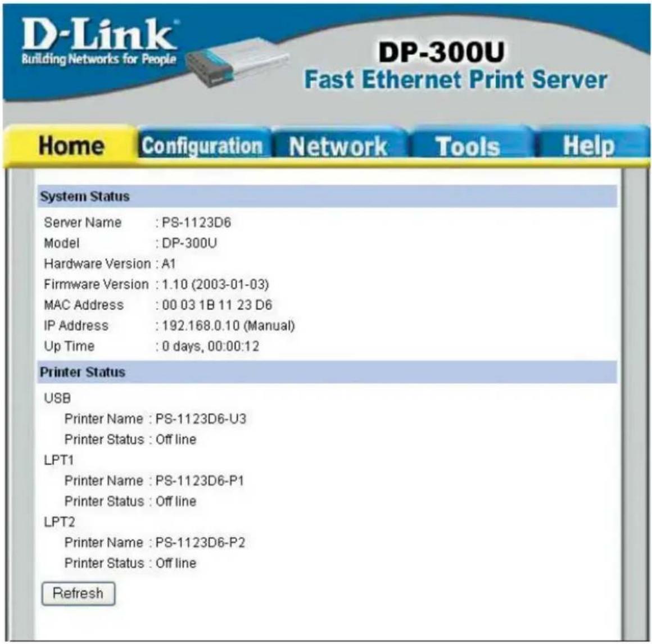Select the Up Time value 0 days, 00:00:12
652x644 pixels.
tap(210, 346)
